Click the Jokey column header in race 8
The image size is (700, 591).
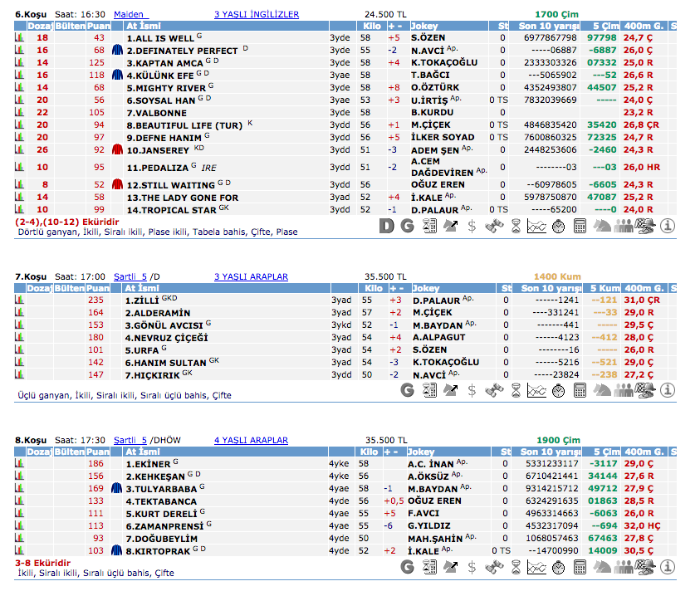[426, 452]
